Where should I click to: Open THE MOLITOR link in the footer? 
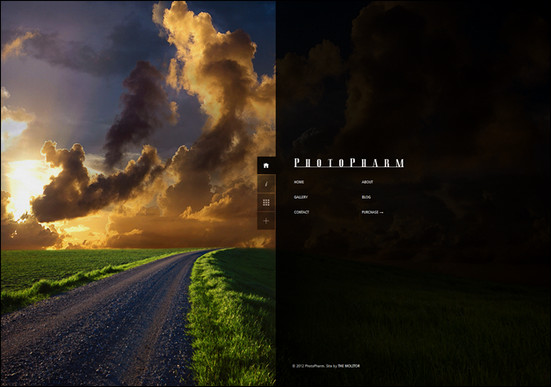point(349,366)
